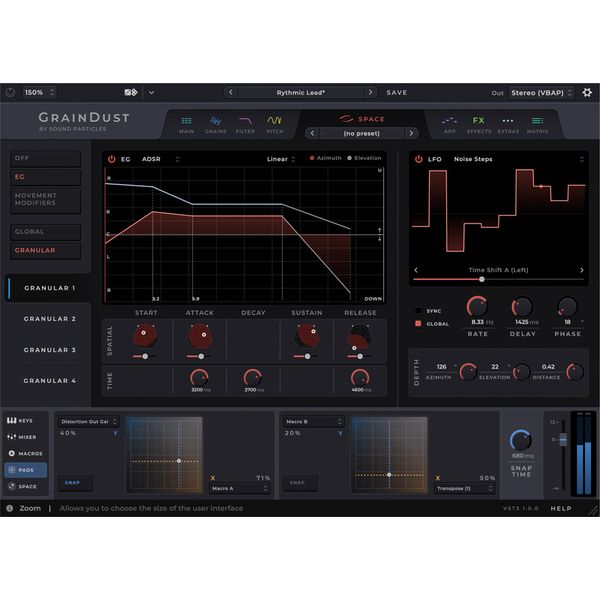Click the SAVE preset button

(x=397, y=92)
